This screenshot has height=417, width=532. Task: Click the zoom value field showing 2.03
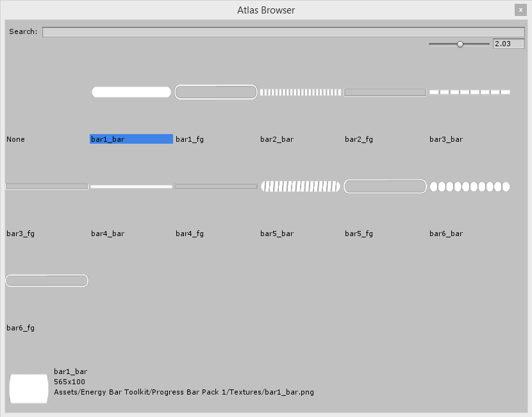click(508, 44)
